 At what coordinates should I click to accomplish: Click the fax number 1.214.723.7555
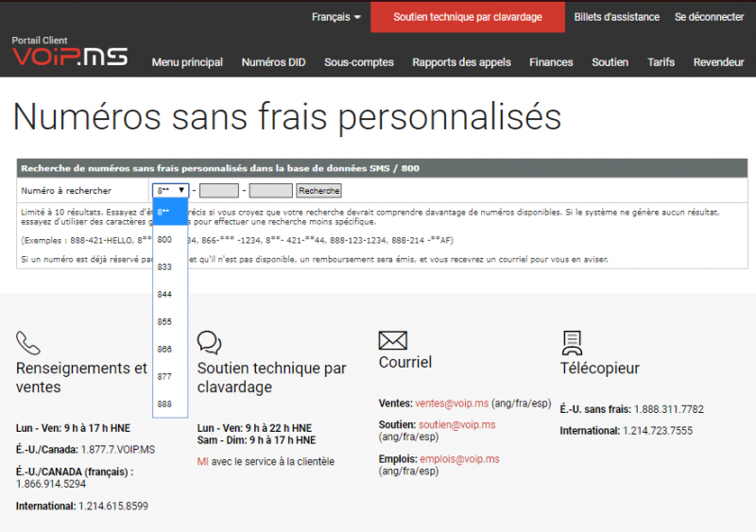pyautogui.click(x=658, y=431)
